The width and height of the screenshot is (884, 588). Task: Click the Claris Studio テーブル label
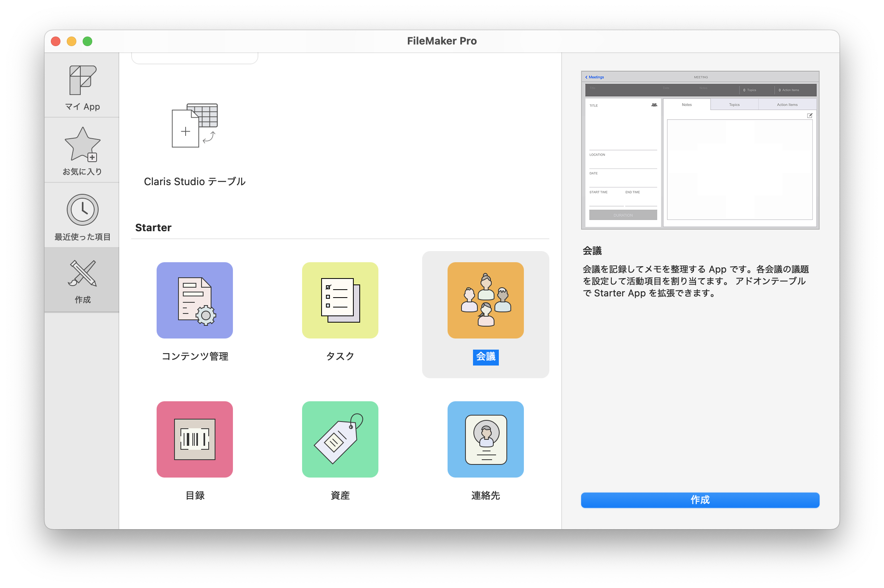(x=195, y=182)
